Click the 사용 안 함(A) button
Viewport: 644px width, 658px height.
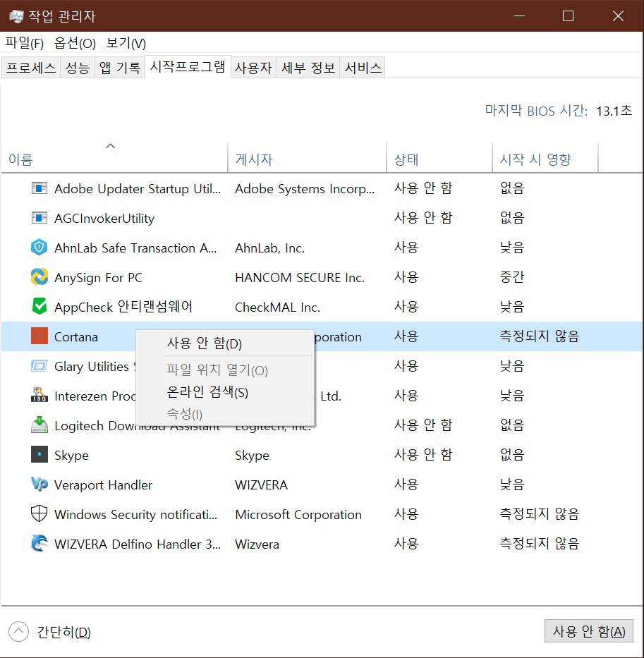(588, 630)
